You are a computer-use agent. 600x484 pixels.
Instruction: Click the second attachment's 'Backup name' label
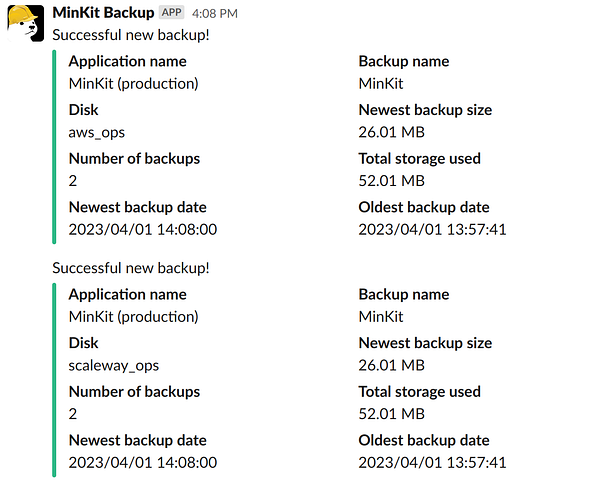pyautogui.click(x=403, y=294)
